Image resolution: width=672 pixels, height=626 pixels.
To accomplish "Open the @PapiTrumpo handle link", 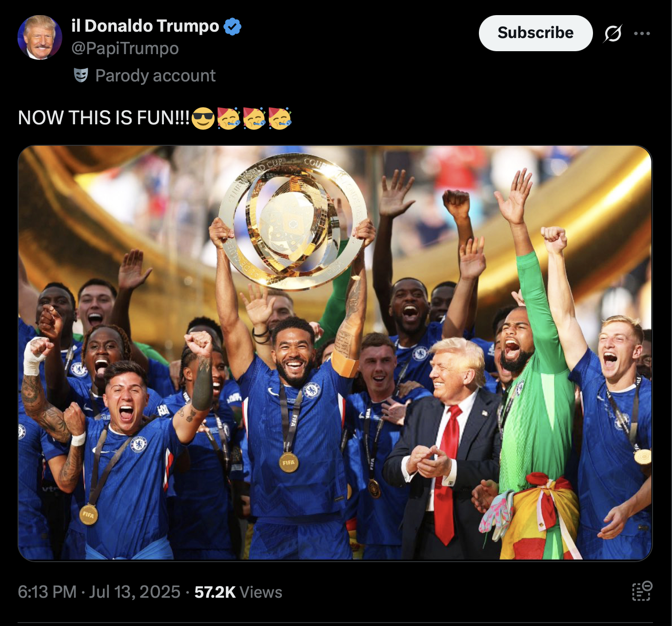I will point(125,48).
